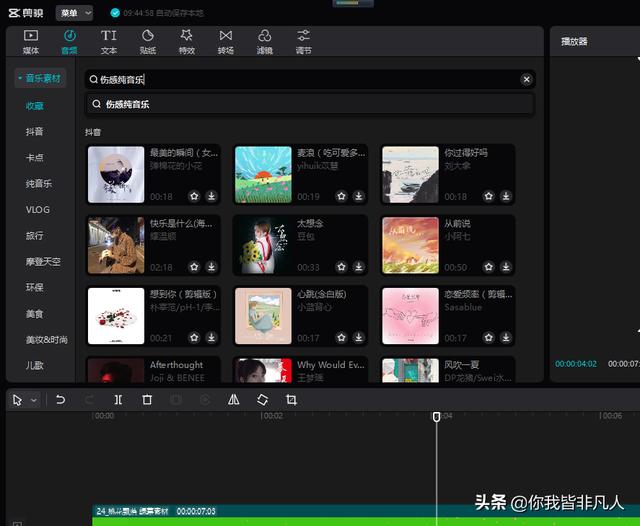Open the 贴纸 stickers tab

(x=147, y=42)
